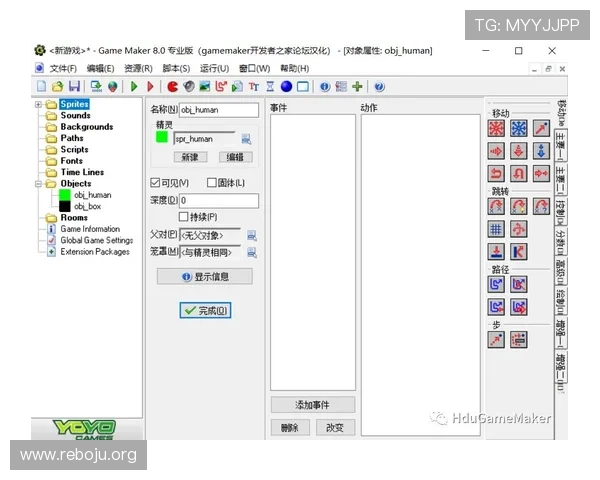Select the Bounce action icon
Screen dimensions: 600x480
pos(518,252)
